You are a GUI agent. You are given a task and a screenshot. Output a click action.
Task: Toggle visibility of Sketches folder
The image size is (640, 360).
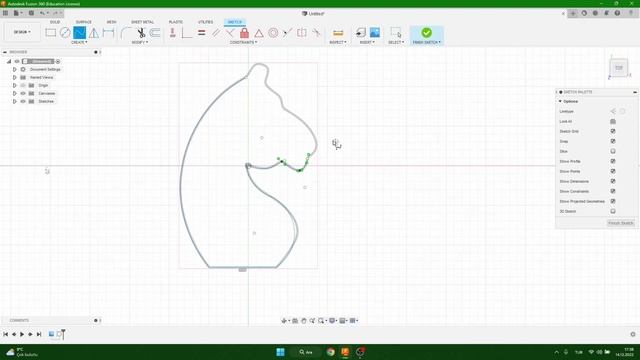(23, 101)
